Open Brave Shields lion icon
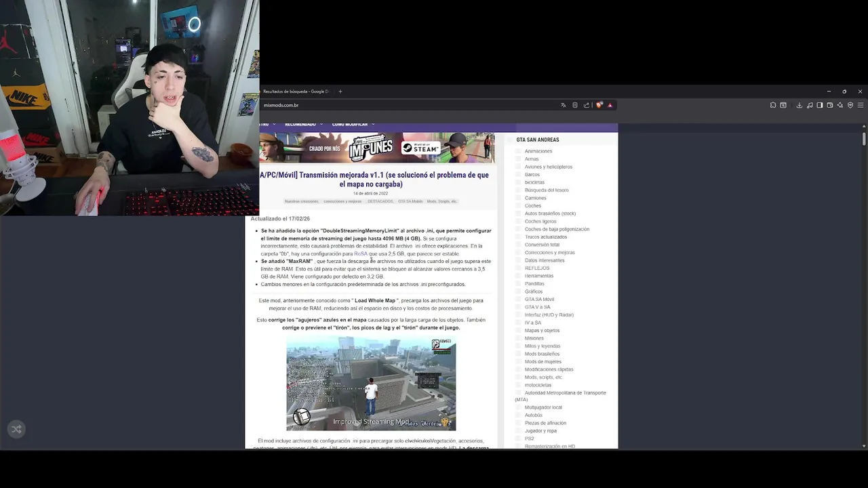Viewport: 868px width, 488px height. [599, 105]
